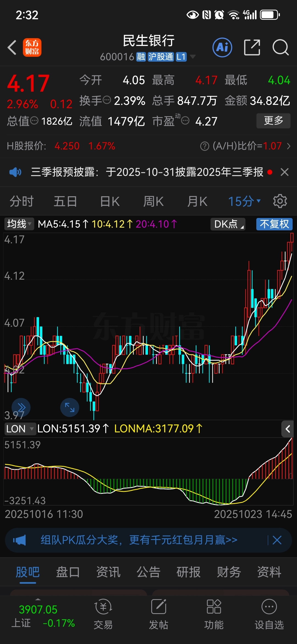297x644 pixels.
Task: Expand the 上证 index bar arrow
Action: click(38, 599)
